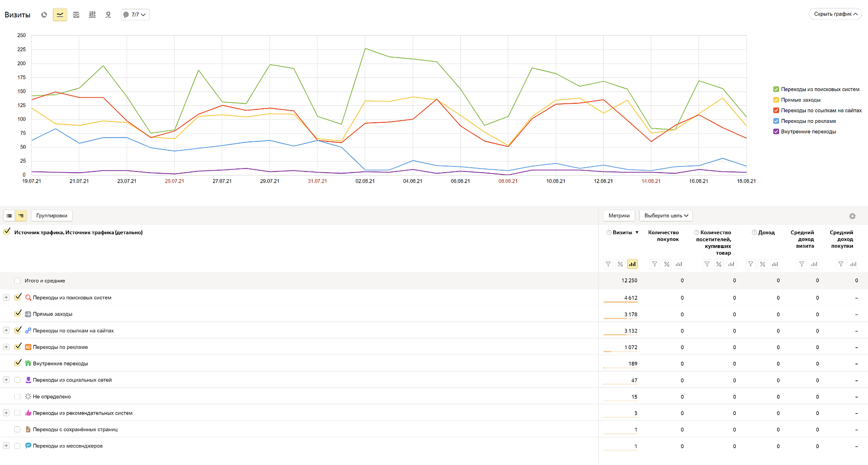868x465 pixels.
Task: Filter the Количество покупок column
Action: coord(654,264)
